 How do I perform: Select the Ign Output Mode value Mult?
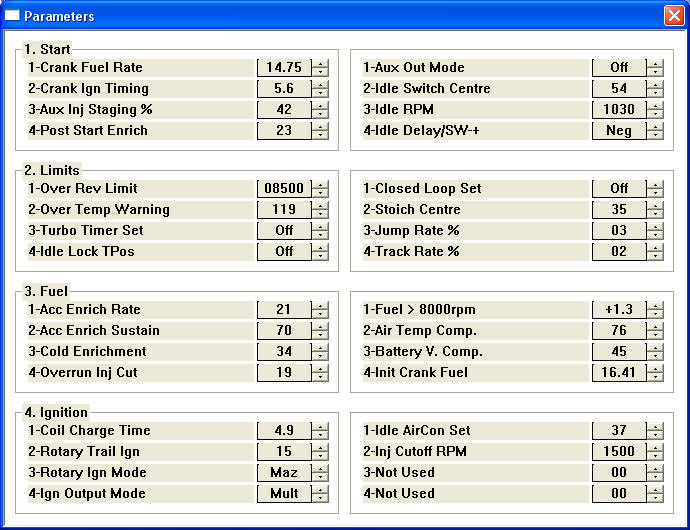(x=284, y=494)
